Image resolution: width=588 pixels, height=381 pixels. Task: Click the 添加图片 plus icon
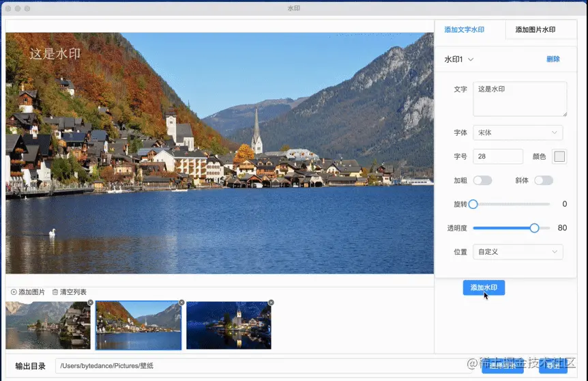click(x=14, y=292)
